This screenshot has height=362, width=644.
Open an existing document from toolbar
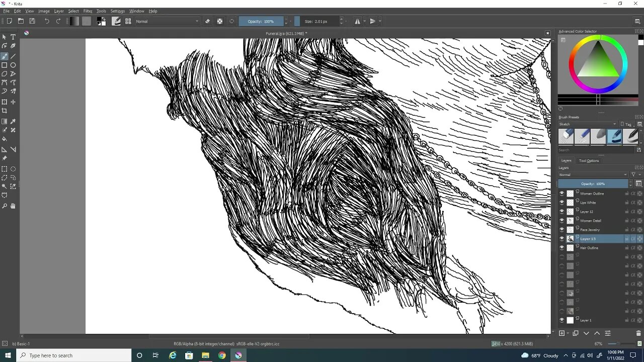coord(21,21)
